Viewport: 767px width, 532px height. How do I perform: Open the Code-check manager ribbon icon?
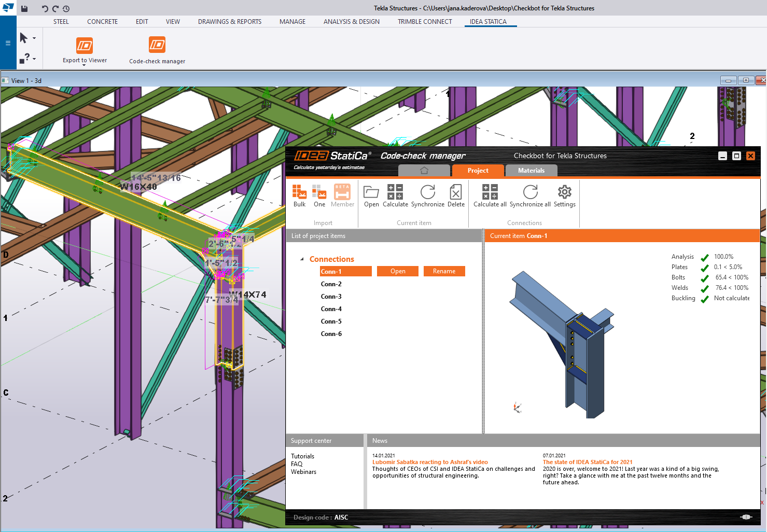157,45
